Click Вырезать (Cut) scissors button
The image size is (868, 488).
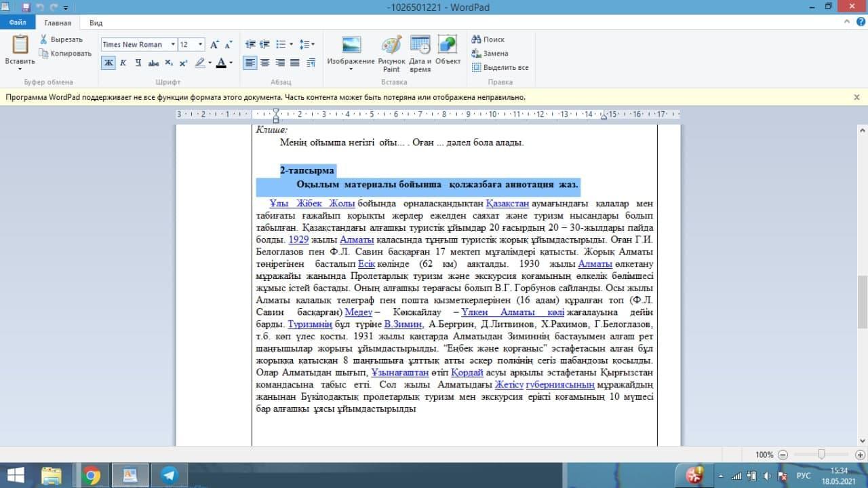pos(61,39)
